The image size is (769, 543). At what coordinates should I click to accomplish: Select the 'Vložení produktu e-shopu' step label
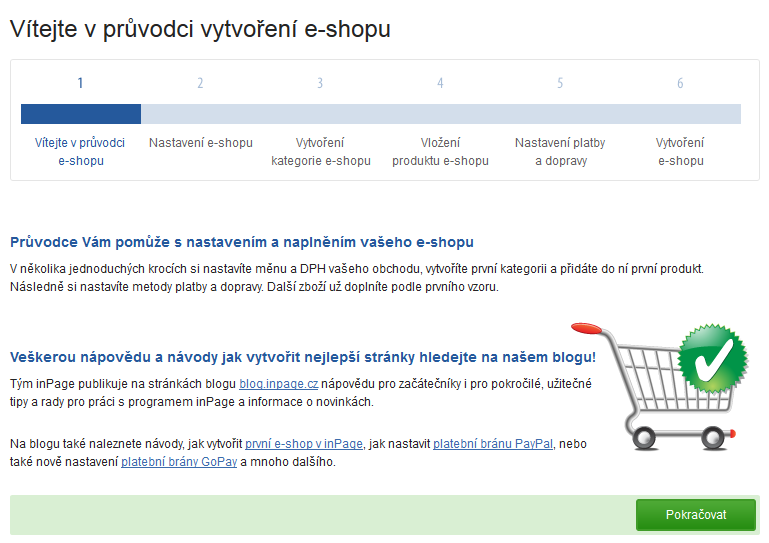[x=440, y=152]
